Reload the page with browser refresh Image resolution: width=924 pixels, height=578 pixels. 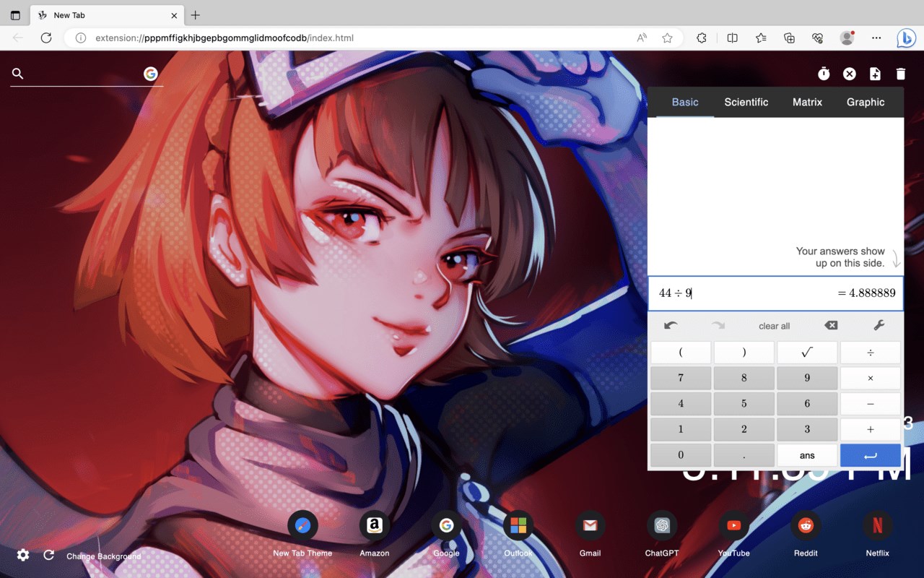coord(46,38)
